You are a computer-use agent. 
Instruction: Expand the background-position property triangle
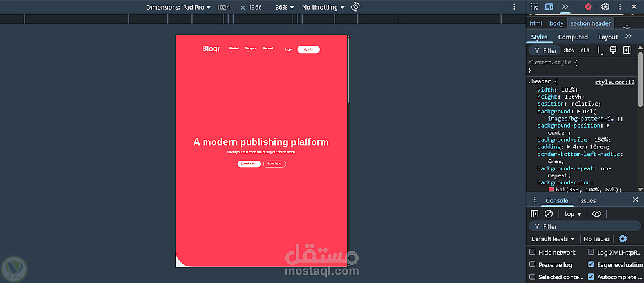click(x=609, y=126)
